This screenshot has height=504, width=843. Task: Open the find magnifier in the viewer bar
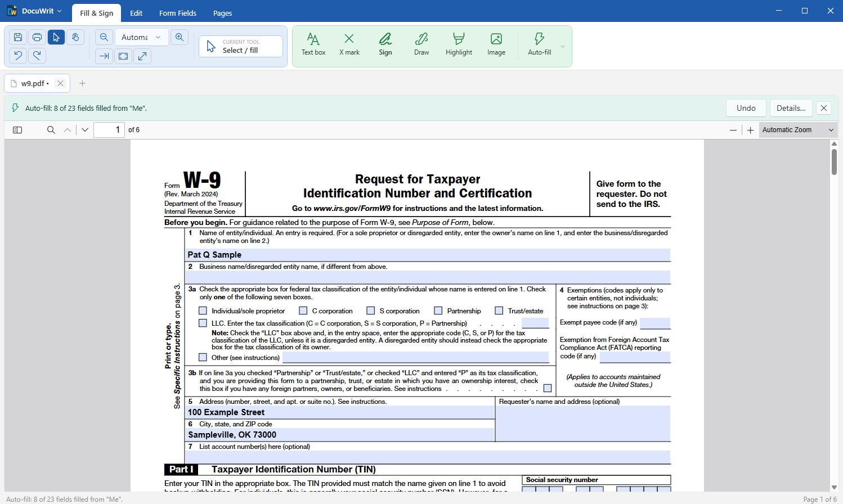tap(51, 130)
